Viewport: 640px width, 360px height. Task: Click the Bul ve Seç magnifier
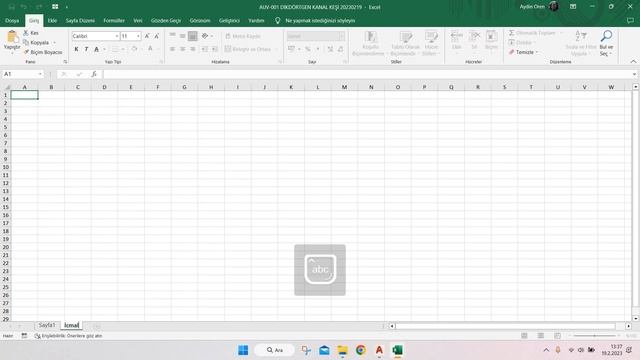[x=606, y=36]
